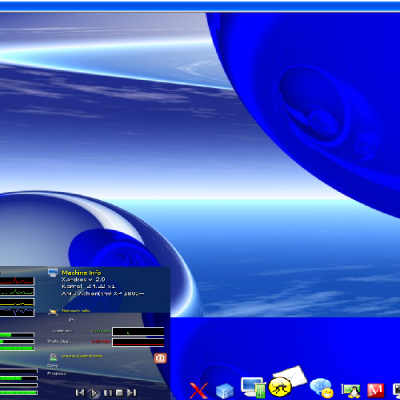Open the yellow mail envelope dock icon
The height and width of the screenshot is (400, 400).
[287, 381]
